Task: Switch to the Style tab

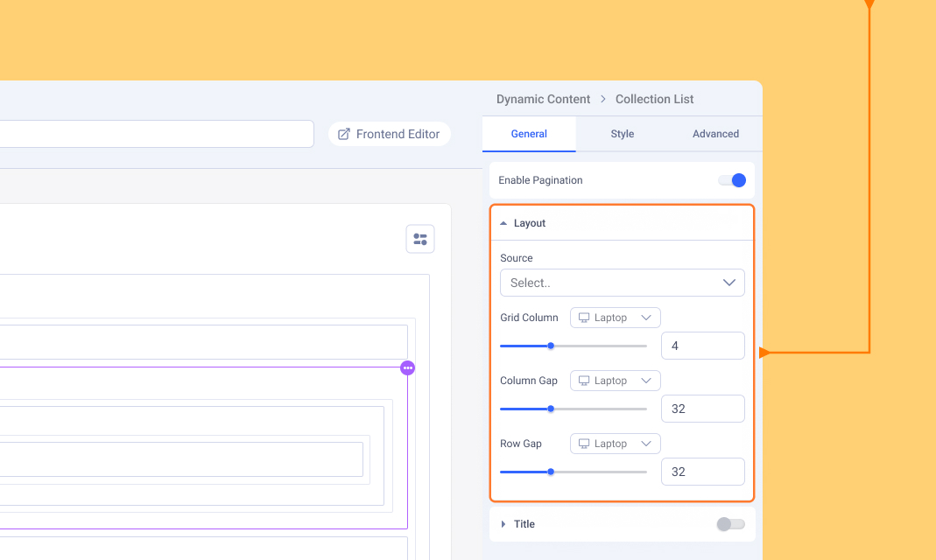Action: [622, 134]
